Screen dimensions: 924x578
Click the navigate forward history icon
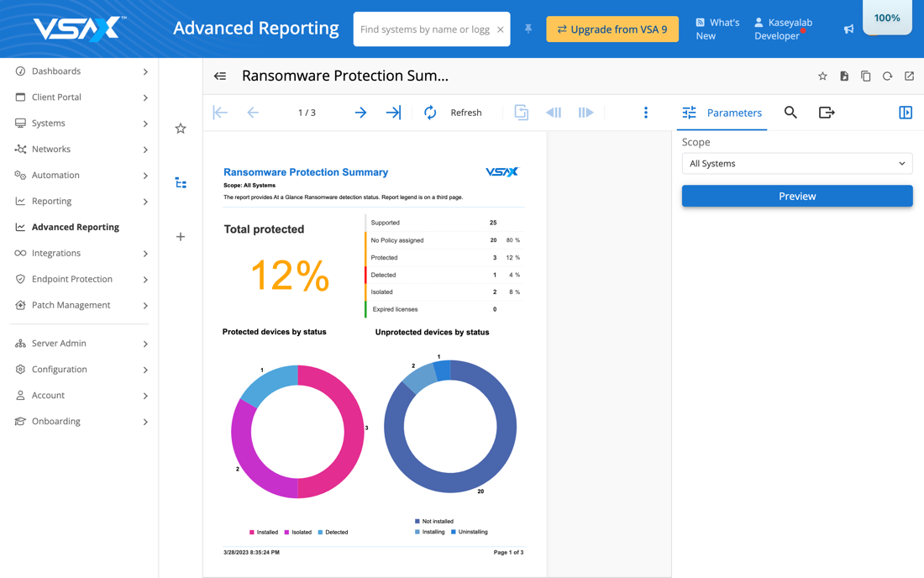point(585,113)
